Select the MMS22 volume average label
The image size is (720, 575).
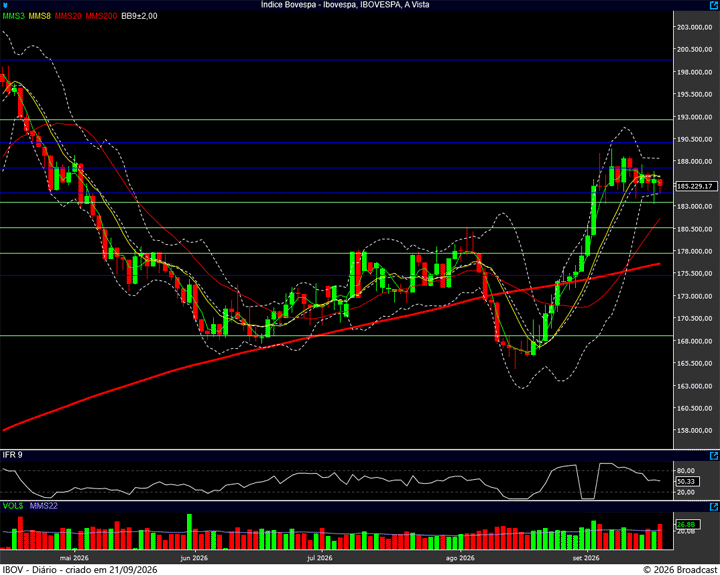coord(44,506)
